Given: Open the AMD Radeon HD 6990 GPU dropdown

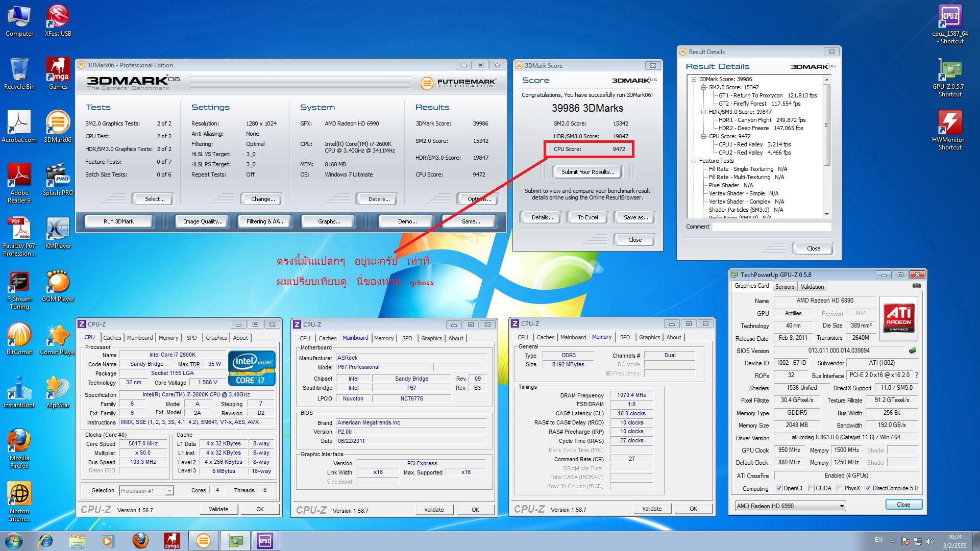Looking at the screenshot, I should pyautogui.click(x=790, y=506).
